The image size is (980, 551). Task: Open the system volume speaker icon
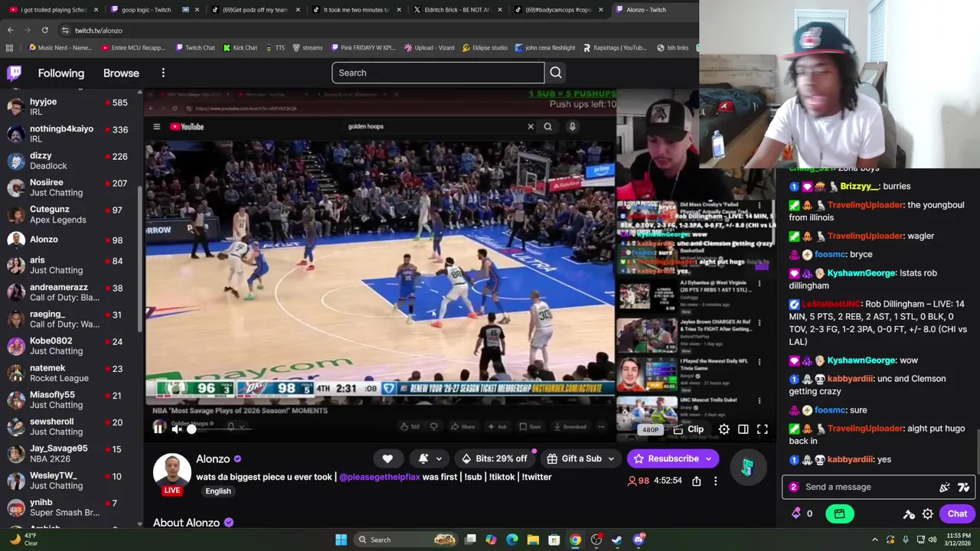point(932,540)
